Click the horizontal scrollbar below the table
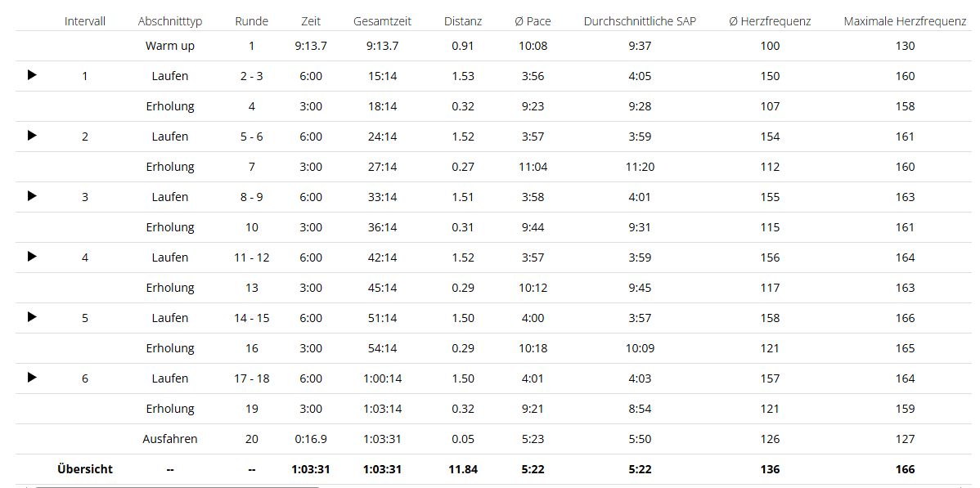The image size is (980, 488). (x=176, y=486)
